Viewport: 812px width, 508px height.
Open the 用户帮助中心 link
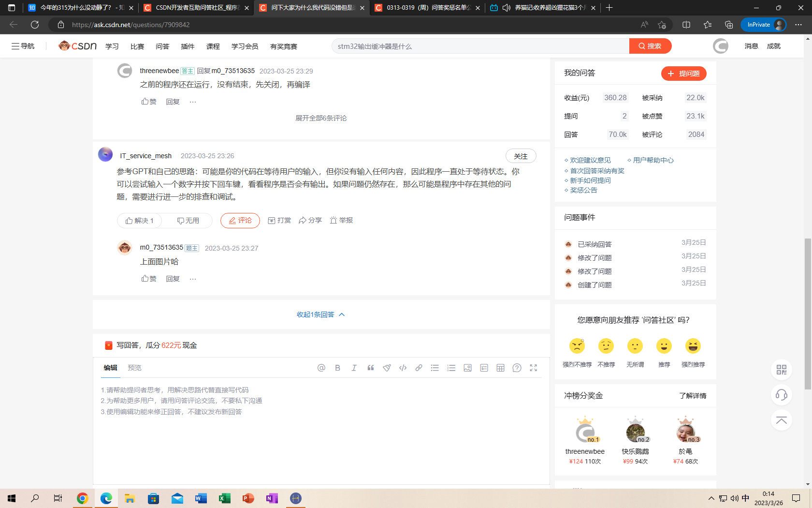(653, 160)
